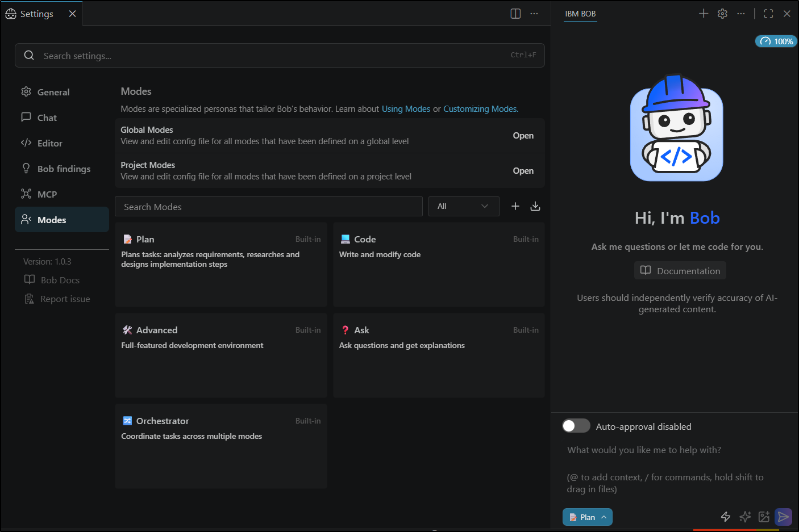Click 'Full-featured development environment' text
The image size is (799, 532).
tap(192, 345)
